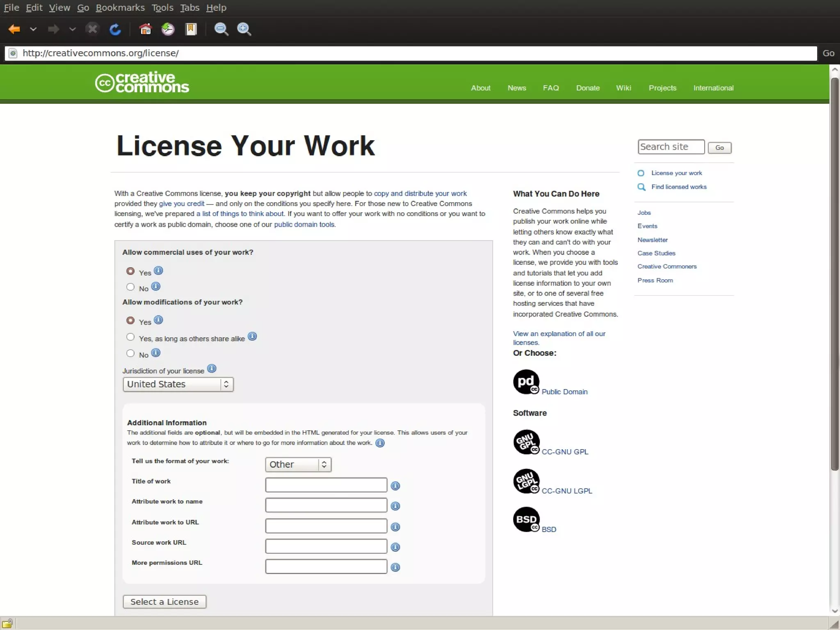Select No for commercial uses
The image size is (840, 630).
[x=130, y=287]
